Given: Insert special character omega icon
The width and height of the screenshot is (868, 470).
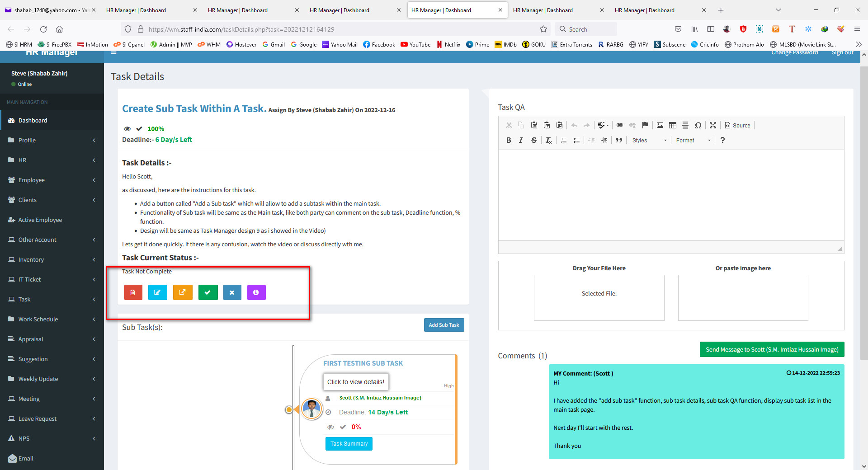Looking at the screenshot, I should (698, 125).
